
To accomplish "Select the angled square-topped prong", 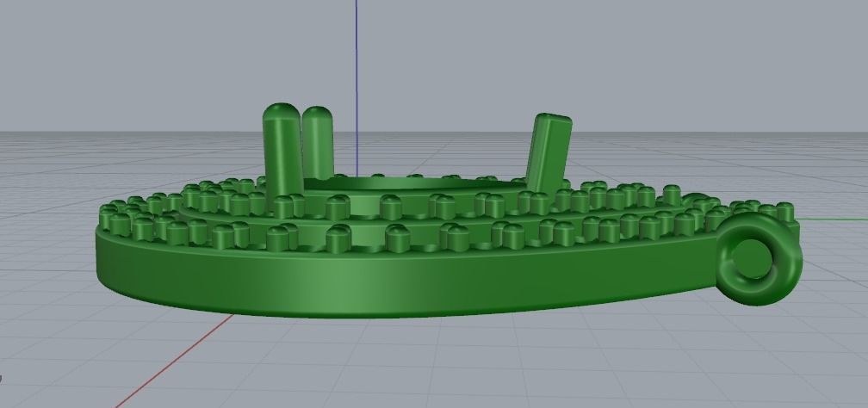I will pos(548,153).
